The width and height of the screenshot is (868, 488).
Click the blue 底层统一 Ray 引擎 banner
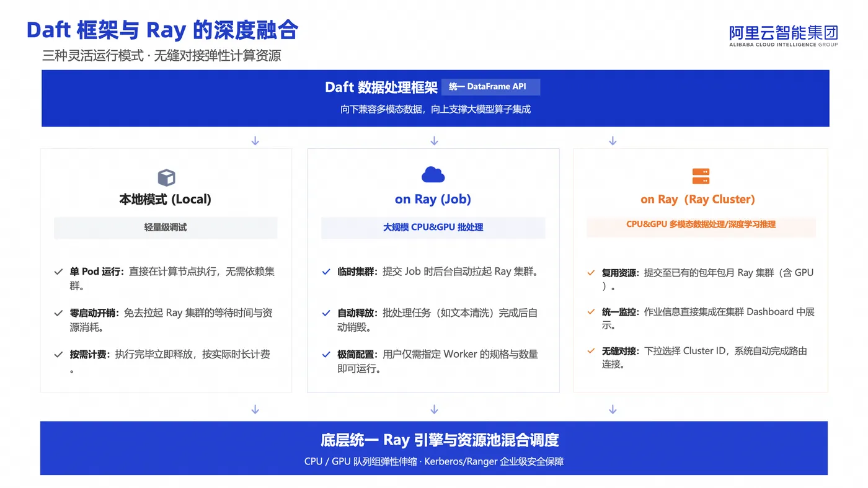(x=434, y=448)
